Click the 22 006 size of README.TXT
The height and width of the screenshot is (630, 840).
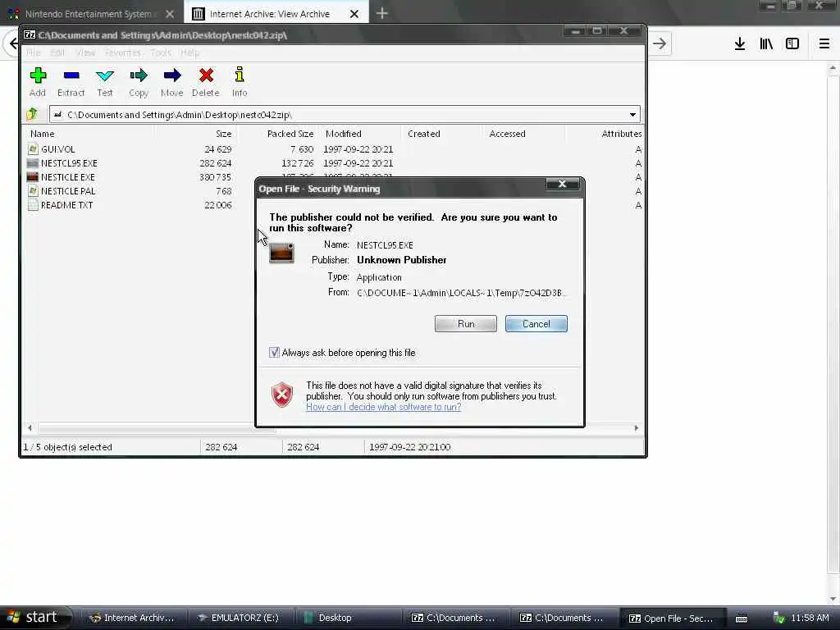217,204
